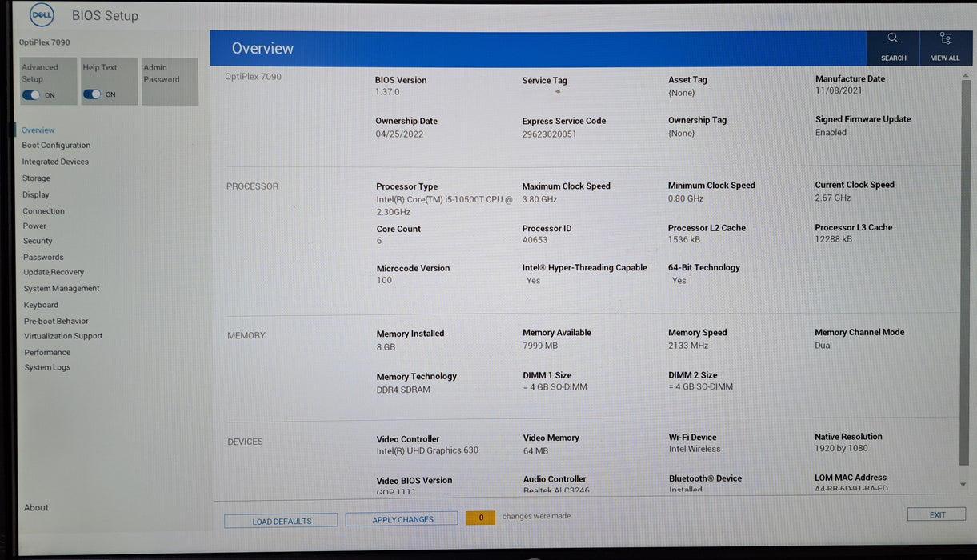The height and width of the screenshot is (560, 977).
Task: Click Signed Firmware Update Enabled value
Action: [831, 132]
